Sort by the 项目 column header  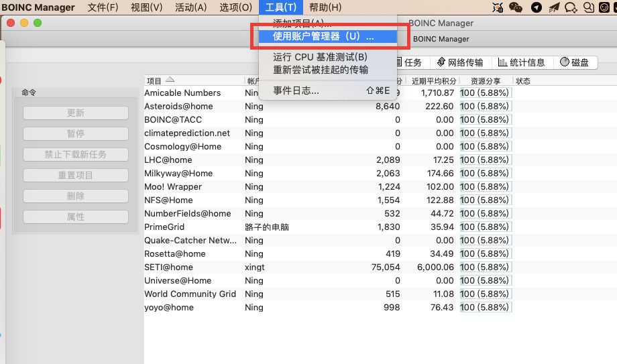(x=194, y=80)
